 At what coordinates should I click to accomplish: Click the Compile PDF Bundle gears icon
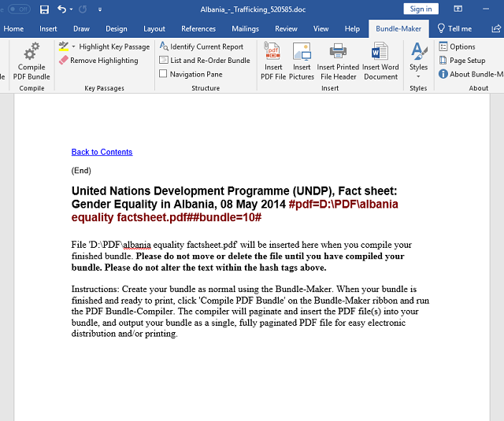pos(31,51)
